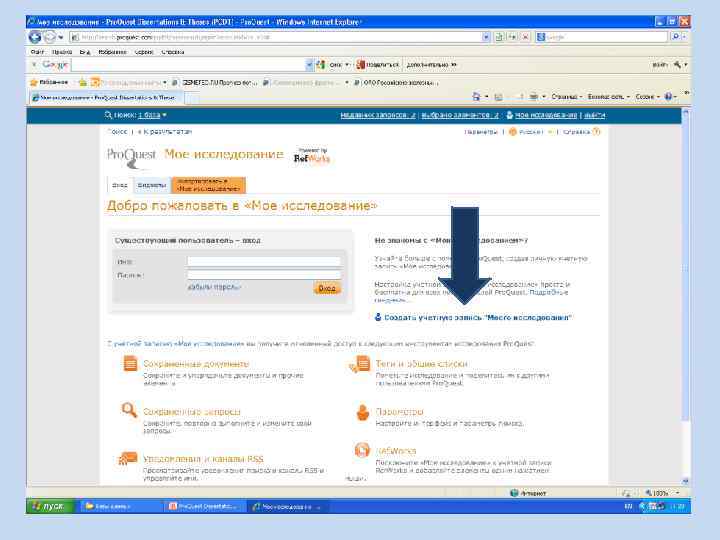This screenshot has width=720, height=540.
Task: Select the Вход tab
Action: [x=119, y=185]
